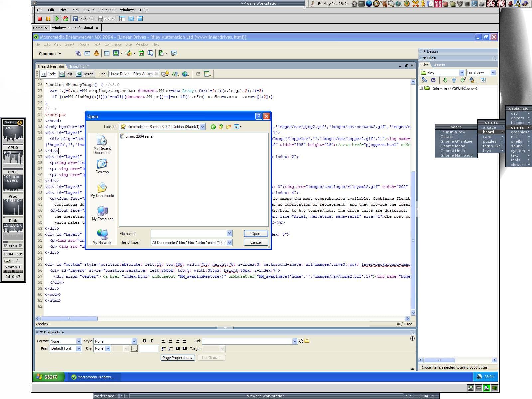This screenshot has width=532, height=399.
Task: Expand the Site - riley tree node
Action: click(421, 88)
